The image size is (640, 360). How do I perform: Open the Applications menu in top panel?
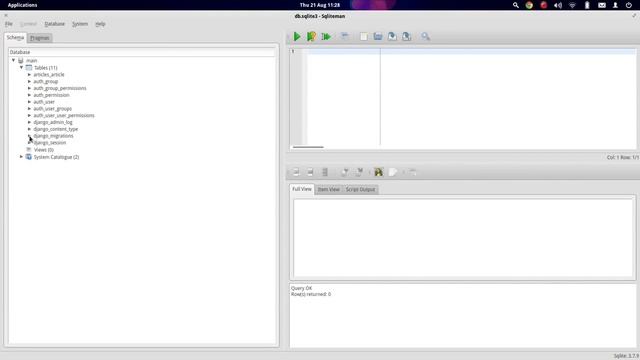[22, 5]
